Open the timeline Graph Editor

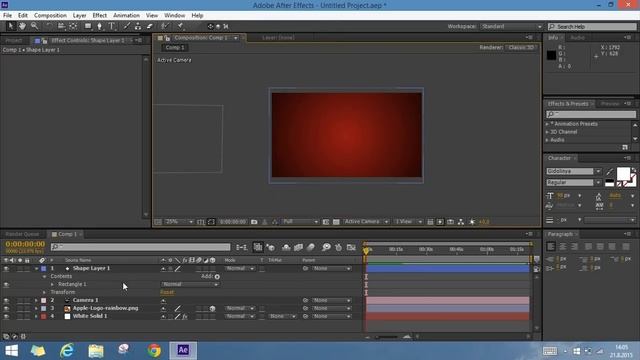351,247
